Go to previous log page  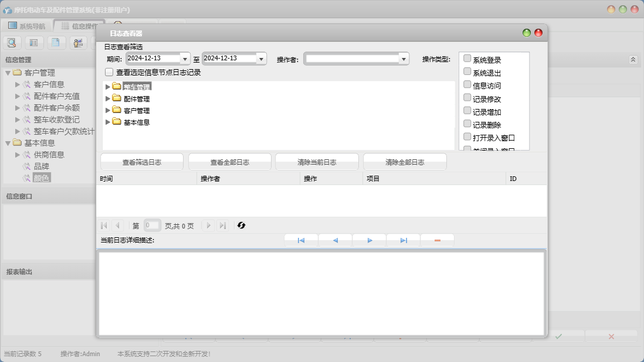(x=118, y=226)
